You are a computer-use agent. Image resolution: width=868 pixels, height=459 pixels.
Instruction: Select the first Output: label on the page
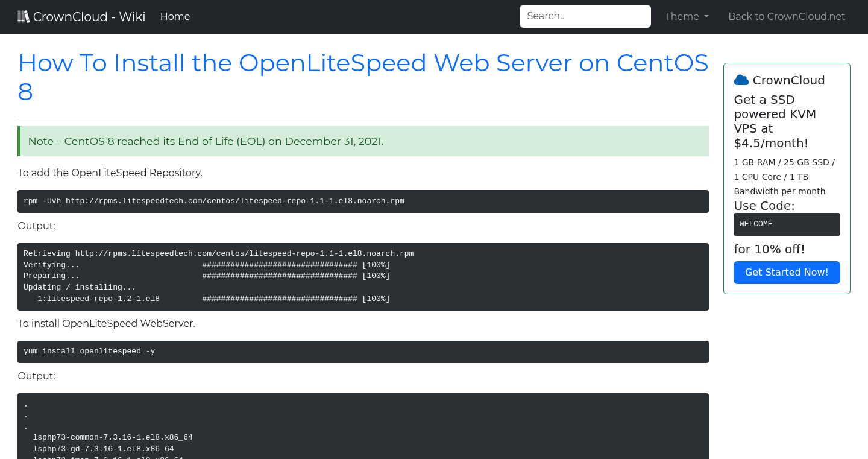pyautogui.click(x=36, y=226)
